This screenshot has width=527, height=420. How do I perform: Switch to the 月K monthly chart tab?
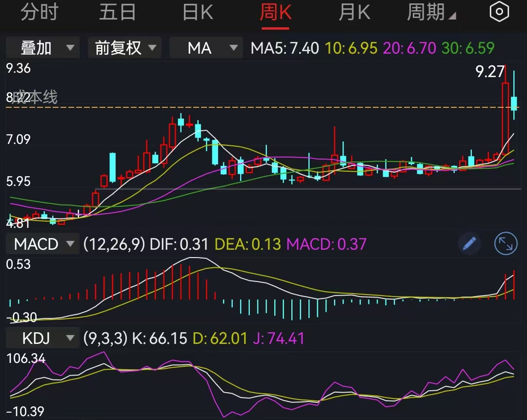[355, 12]
